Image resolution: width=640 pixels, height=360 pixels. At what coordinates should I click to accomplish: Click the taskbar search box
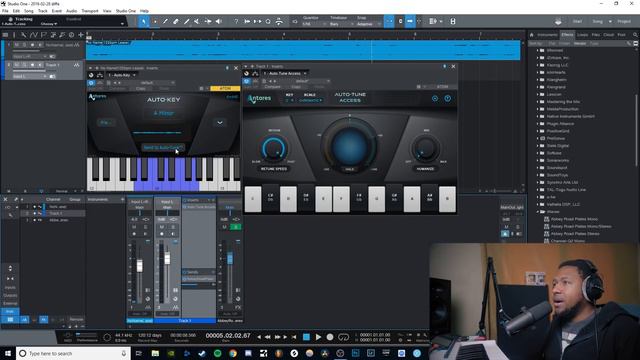73,353
